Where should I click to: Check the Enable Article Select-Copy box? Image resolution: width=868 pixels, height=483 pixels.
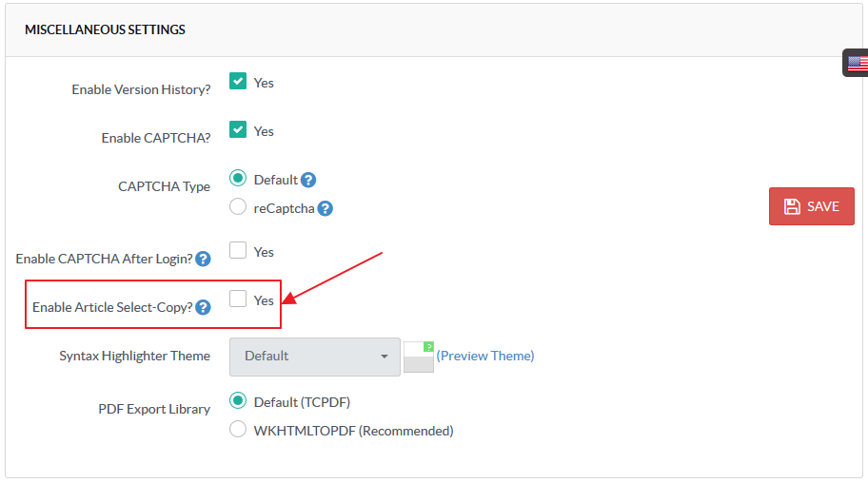238,299
